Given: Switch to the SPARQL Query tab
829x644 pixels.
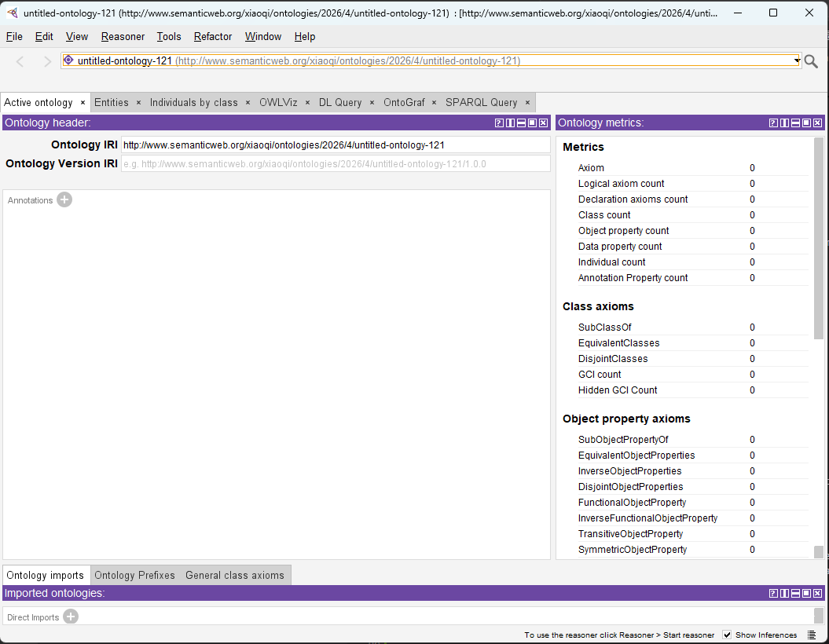Looking at the screenshot, I should (x=481, y=103).
